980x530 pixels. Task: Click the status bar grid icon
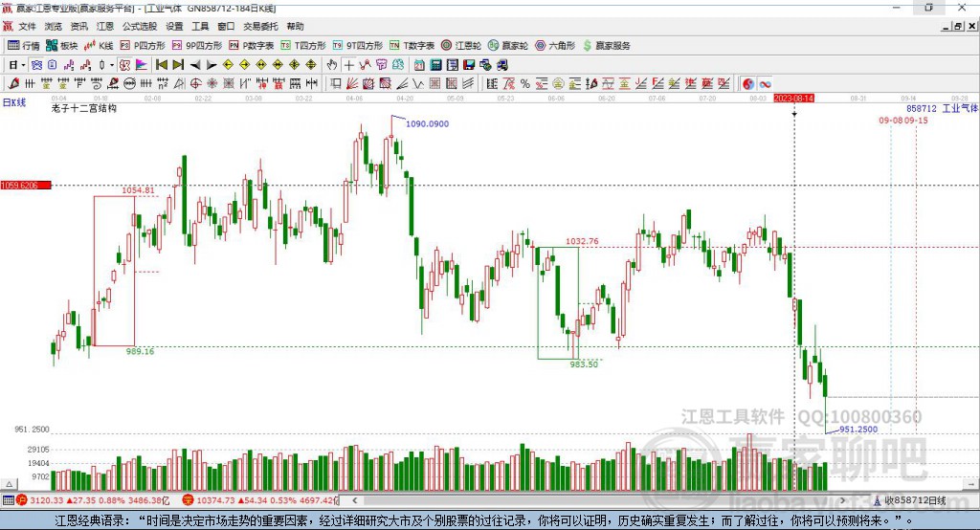click(x=8, y=500)
